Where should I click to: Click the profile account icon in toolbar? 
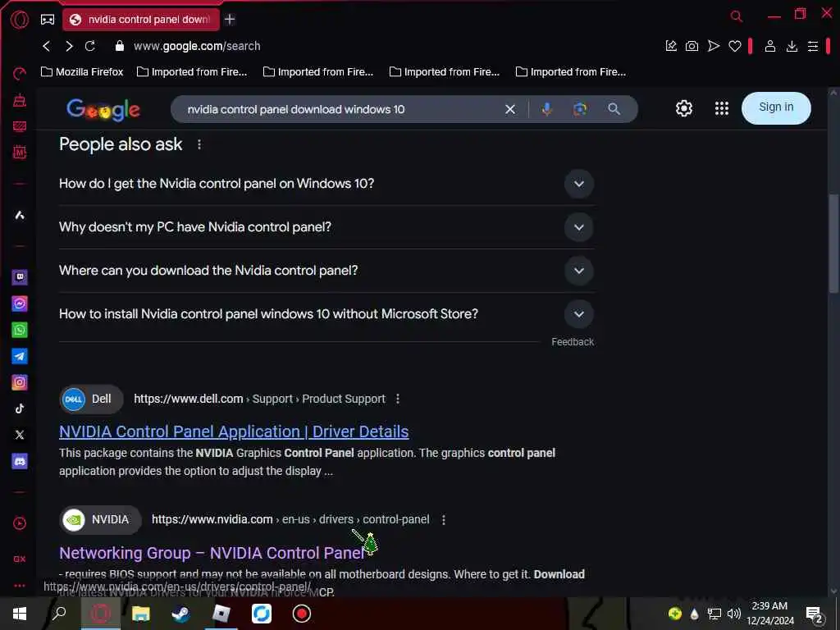pos(770,46)
